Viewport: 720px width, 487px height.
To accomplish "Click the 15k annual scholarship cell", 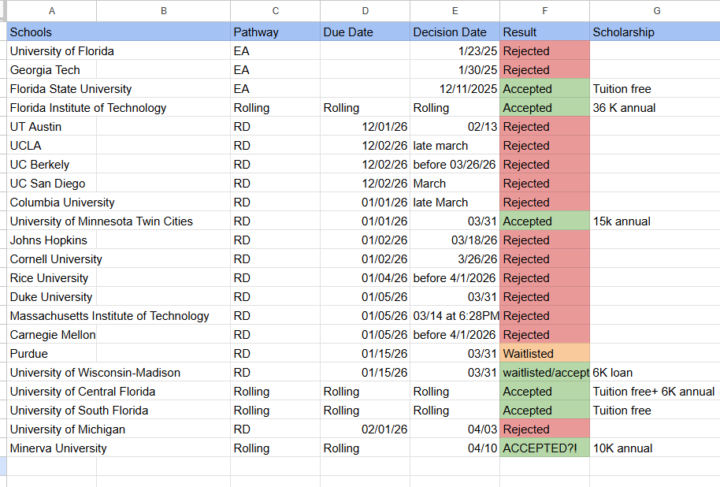I will (655, 221).
